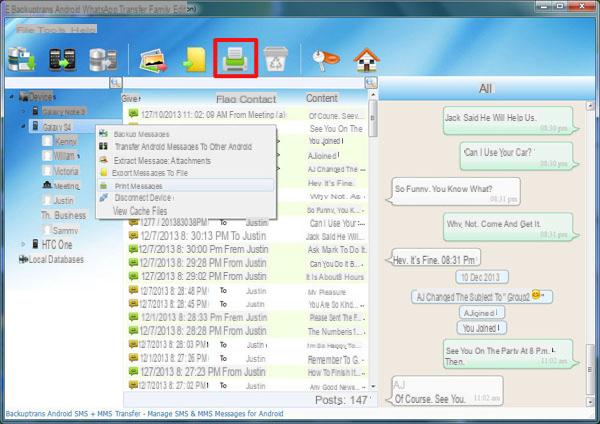This screenshot has width=600, height=424.
Task: Collapse the Galaxy S4 device node
Action: pyautogui.click(x=23, y=126)
